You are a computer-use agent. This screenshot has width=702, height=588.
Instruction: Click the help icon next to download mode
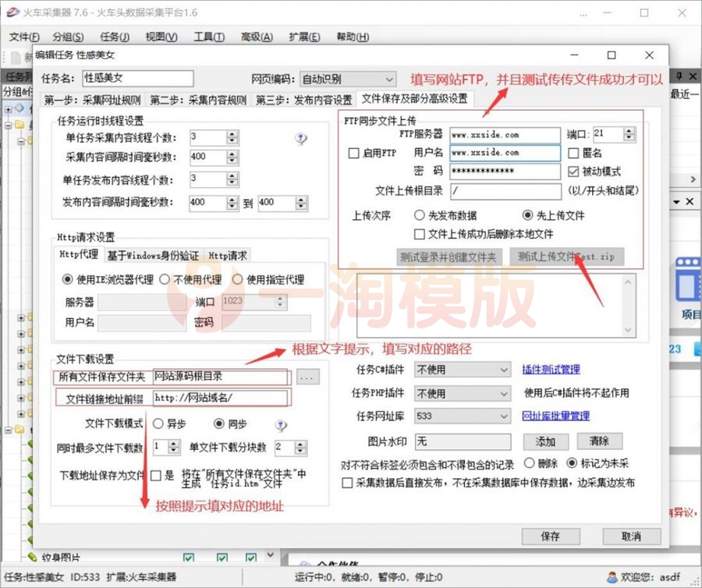[281, 425]
